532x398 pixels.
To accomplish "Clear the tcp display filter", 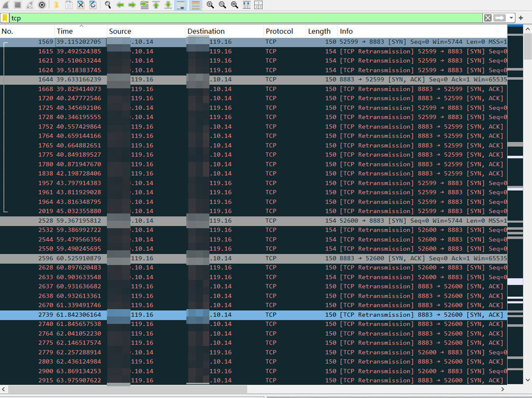I will (x=487, y=18).
